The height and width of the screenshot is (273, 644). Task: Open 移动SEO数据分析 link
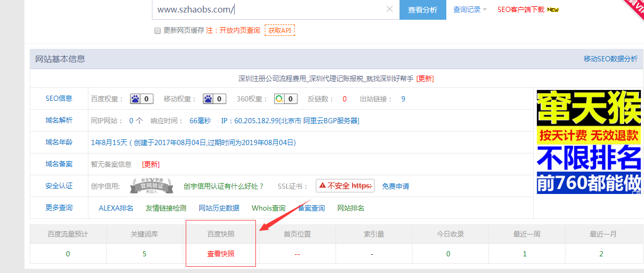click(x=610, y=59)
